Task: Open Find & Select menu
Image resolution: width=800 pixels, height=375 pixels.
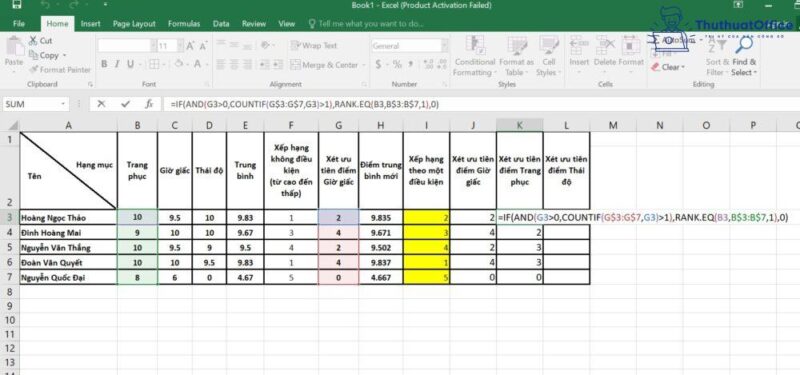Action: [x=744, y=56]
